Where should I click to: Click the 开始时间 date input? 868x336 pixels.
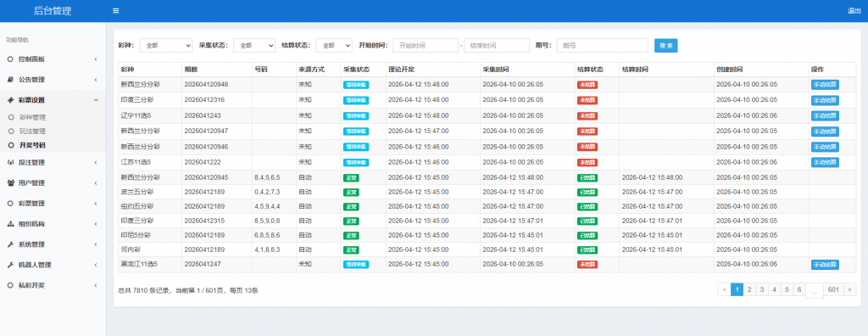click(426, 46)
